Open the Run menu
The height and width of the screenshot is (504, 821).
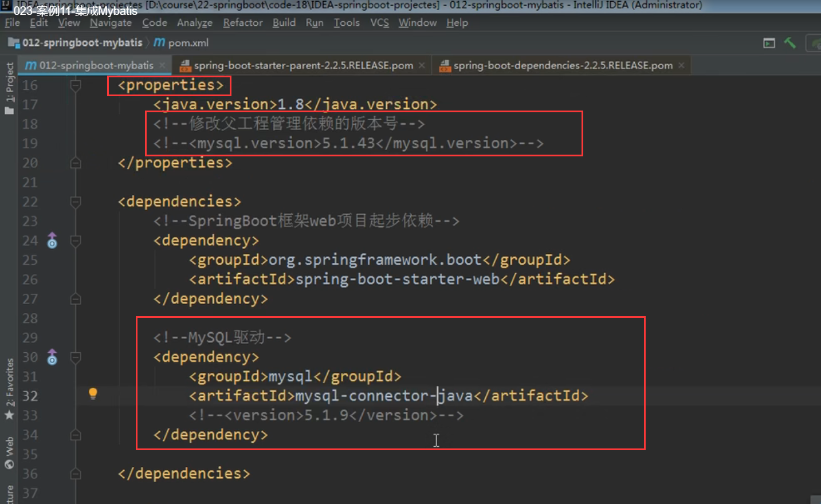point(315,22)
